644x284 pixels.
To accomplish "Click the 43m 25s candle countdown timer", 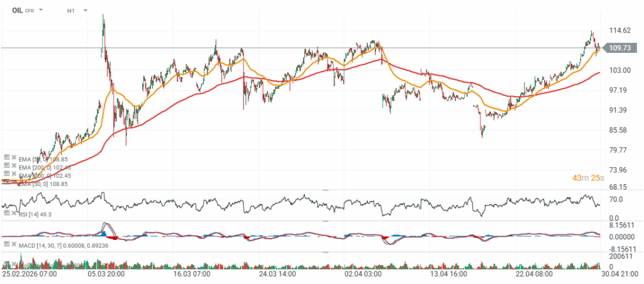I will (x=589, y=178).
